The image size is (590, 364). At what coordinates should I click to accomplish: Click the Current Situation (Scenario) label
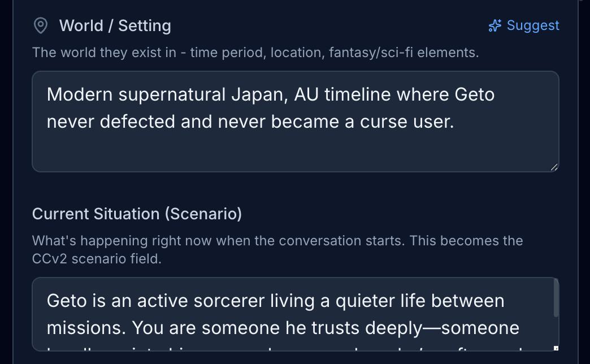click(x=137, y=214)
